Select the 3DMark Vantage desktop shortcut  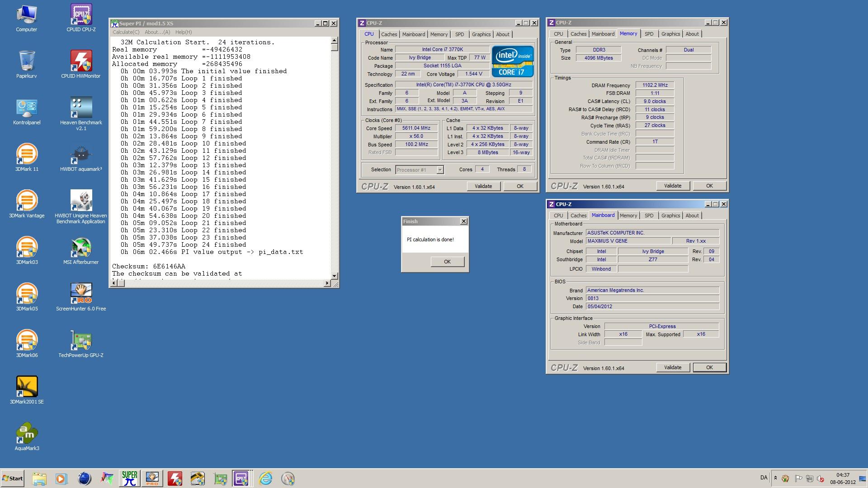(27, 204)
